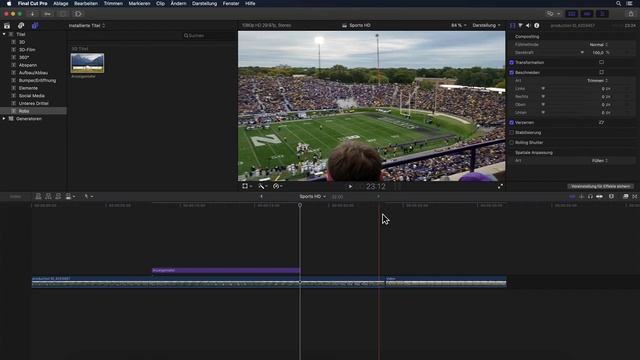The image size is (640, 360).
Task: Select the Titles and Generators sidebar icon
Action: click(35, 26)
